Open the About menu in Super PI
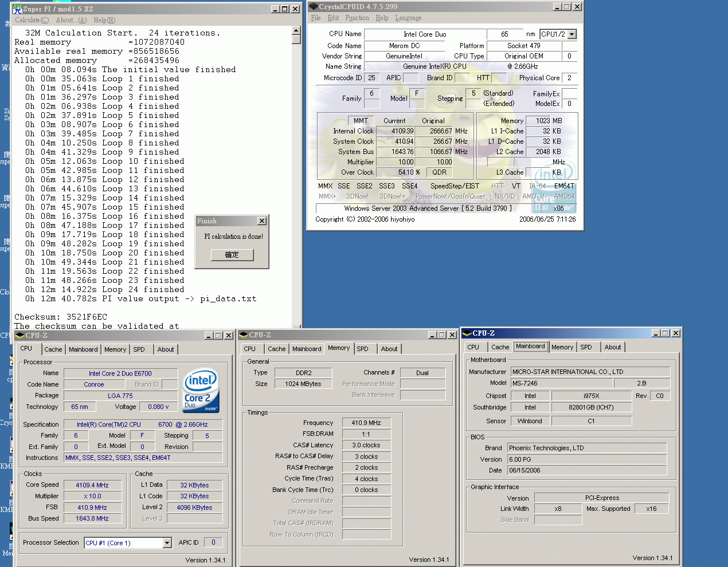 point(72,20)
